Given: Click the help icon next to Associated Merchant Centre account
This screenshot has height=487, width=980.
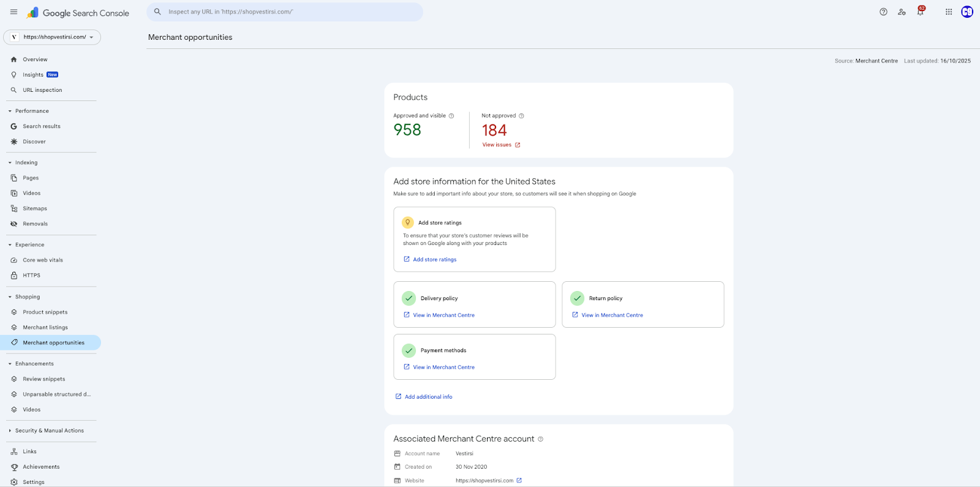Looking at the screenshot, I should click(540, 439).
